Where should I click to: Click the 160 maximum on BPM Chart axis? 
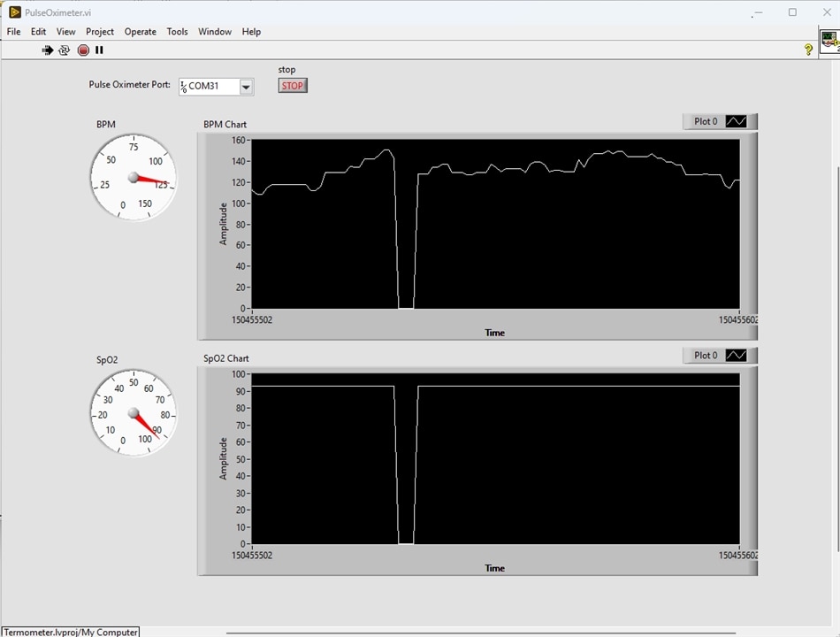(238, 141)
